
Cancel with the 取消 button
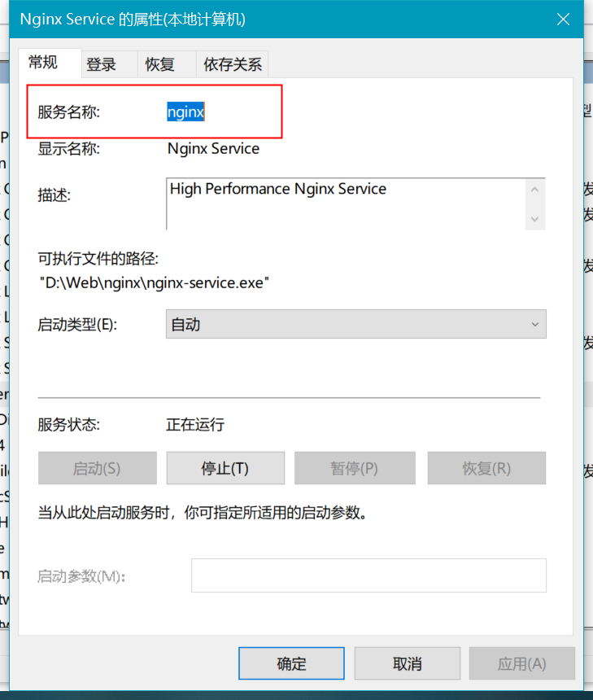(x=407, y=663)
